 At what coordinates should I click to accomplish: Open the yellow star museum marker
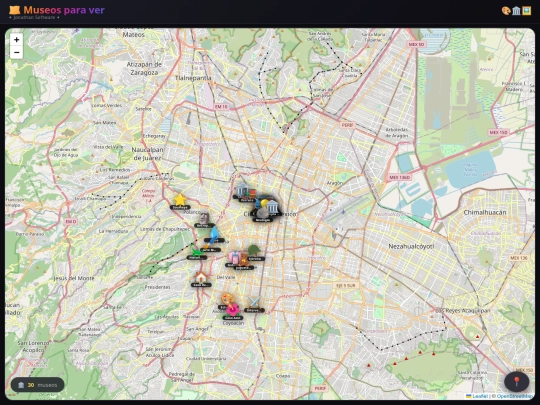(x=180, y=200)
